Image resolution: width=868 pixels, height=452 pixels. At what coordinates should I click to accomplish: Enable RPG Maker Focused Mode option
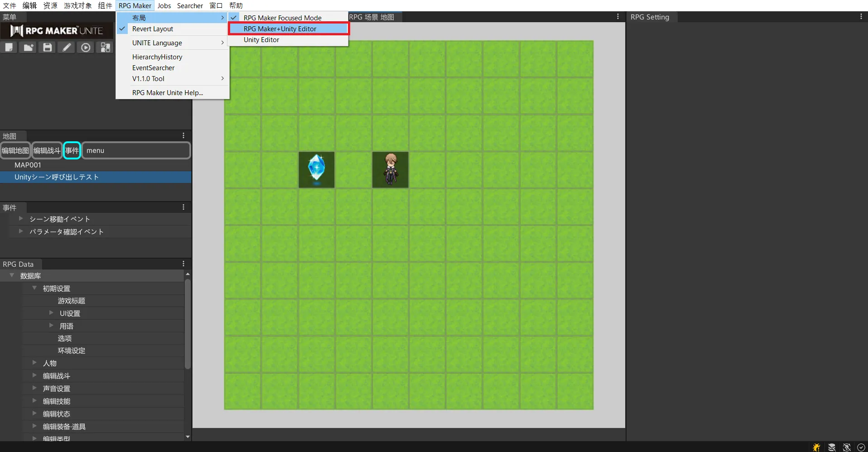[x=282, y=18]
